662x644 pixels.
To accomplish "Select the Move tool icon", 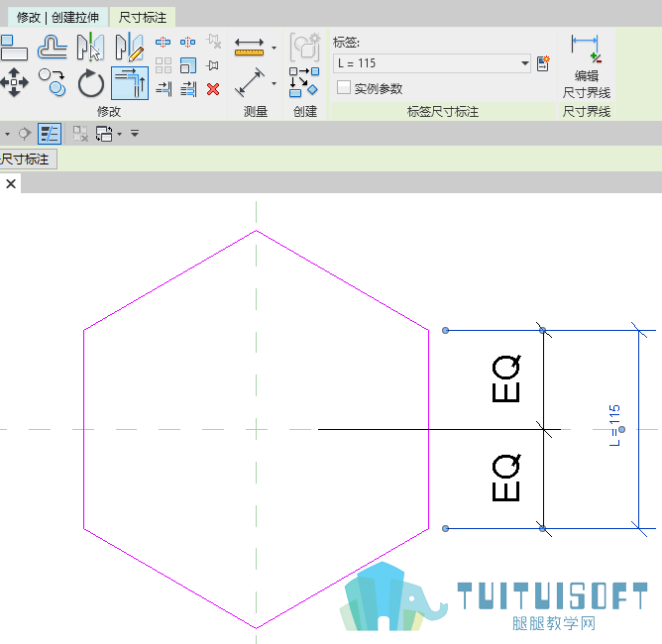I will pos(14,82).
